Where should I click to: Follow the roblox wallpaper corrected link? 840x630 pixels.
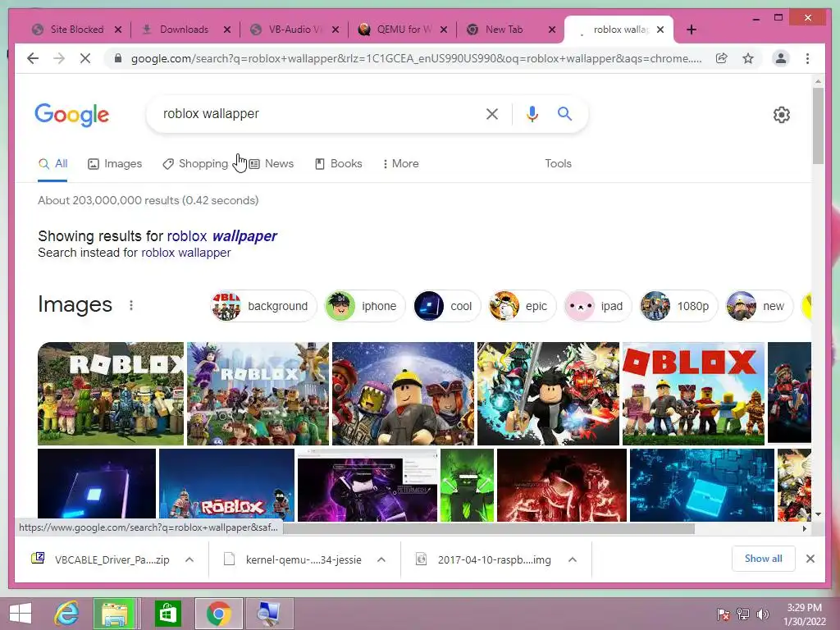click(221, 235)
